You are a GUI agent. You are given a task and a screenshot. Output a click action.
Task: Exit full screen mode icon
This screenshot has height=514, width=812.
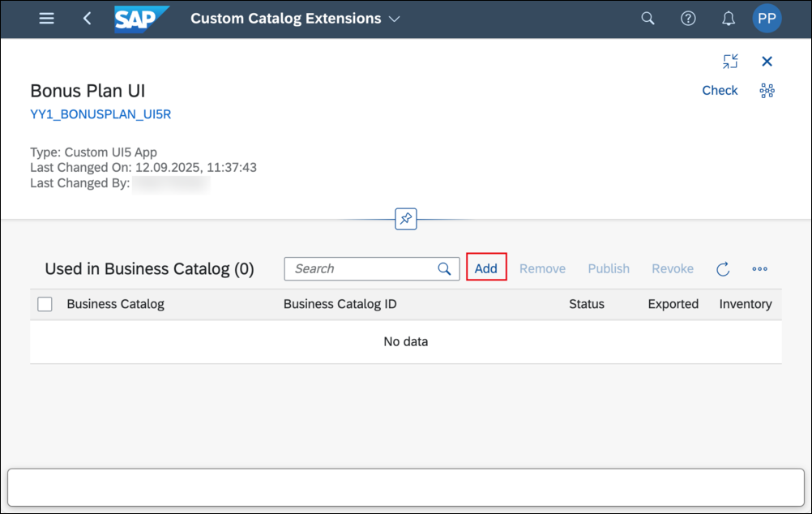[x=730, y=61]
